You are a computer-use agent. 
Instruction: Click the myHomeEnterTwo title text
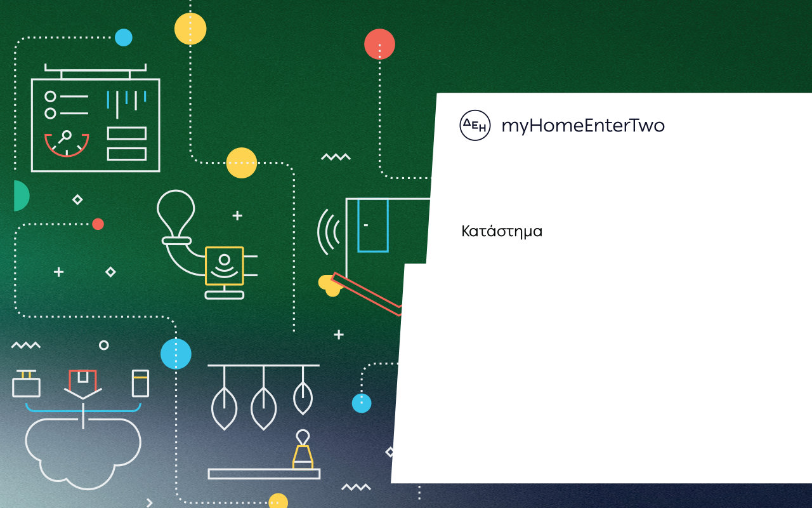coord(582,126)
